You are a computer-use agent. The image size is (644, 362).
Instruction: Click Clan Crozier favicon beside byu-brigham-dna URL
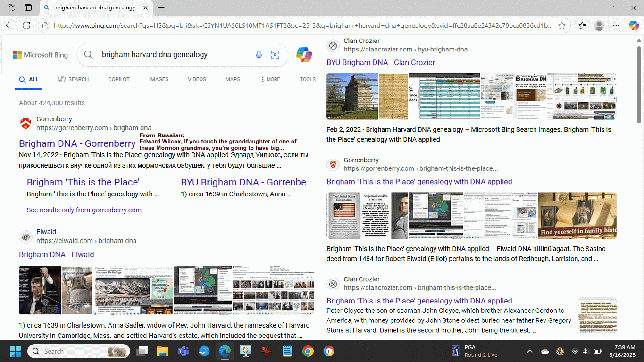333,45
